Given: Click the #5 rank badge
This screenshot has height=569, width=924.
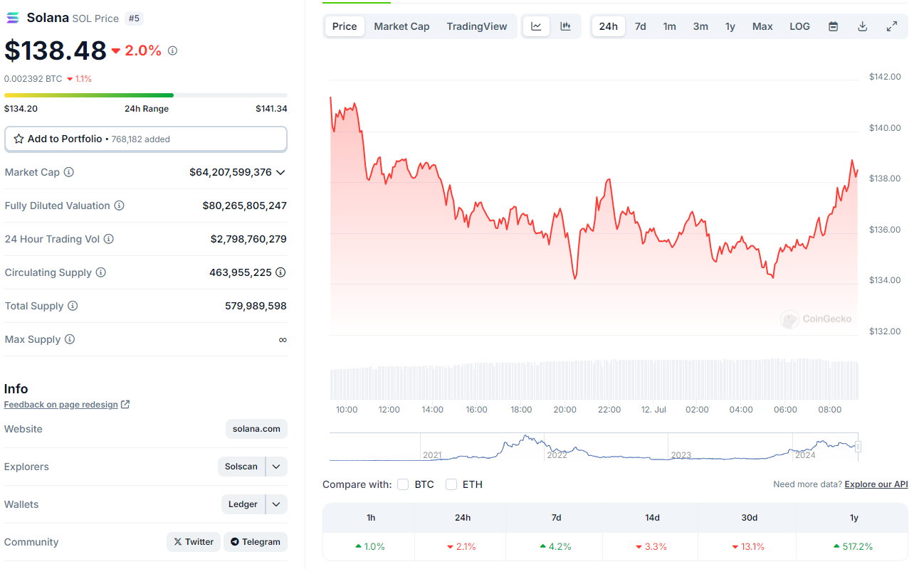Looking at the screenshot, I should tap(134, 18).
